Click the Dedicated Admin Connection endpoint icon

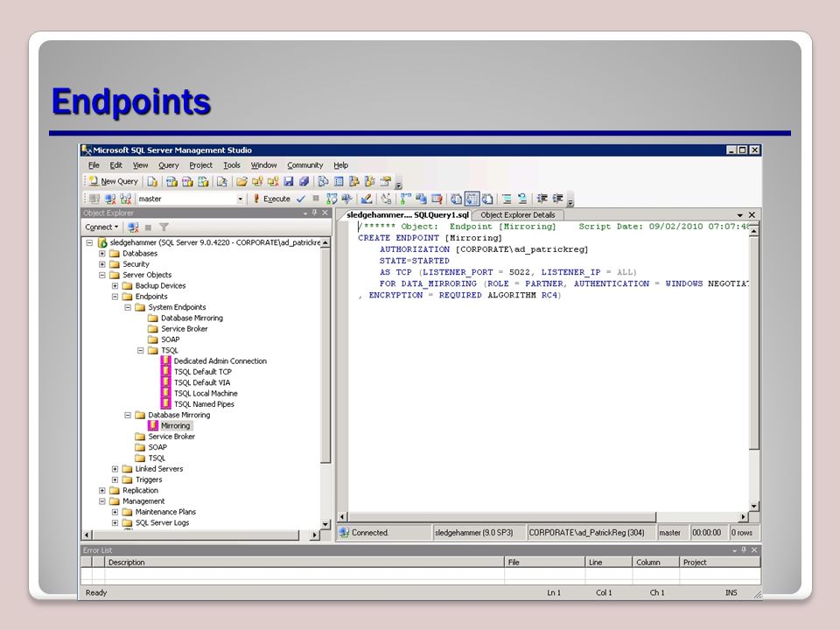[x=166, y=361]
